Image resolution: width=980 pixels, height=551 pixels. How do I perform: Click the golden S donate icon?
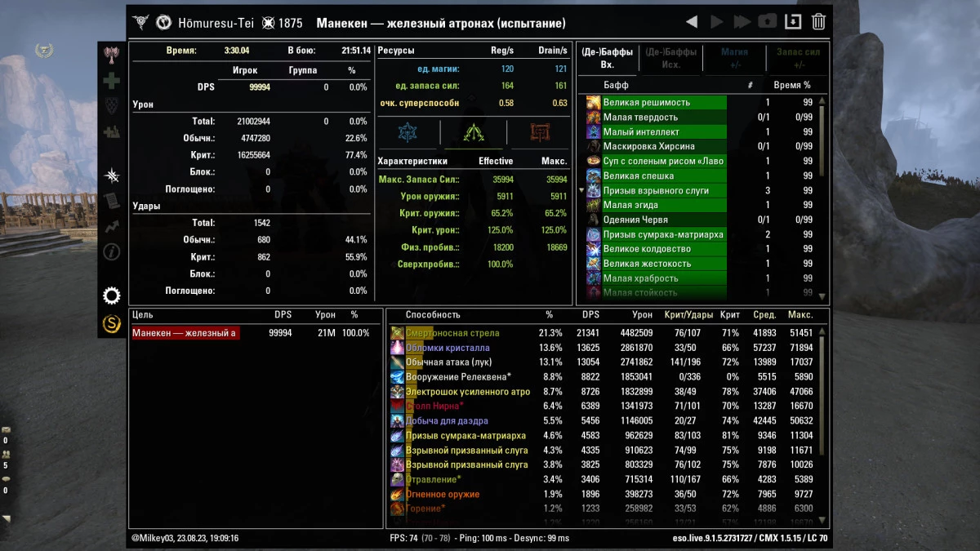(112, 324)
